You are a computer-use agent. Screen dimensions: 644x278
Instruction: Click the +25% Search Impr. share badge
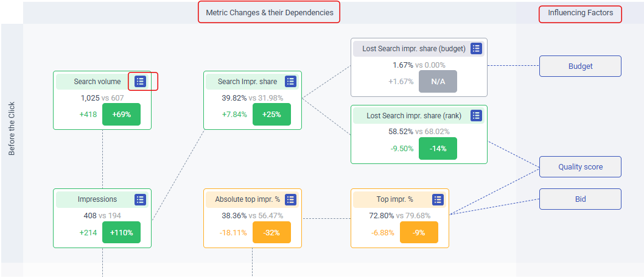[x=271, y=115]
